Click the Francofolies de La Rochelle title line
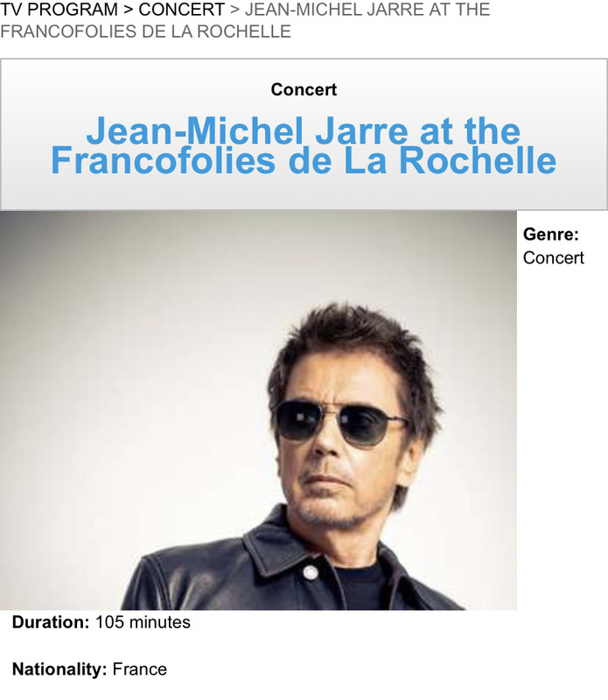The height and width of the screenshot is (700, 608). click(304, 160)
